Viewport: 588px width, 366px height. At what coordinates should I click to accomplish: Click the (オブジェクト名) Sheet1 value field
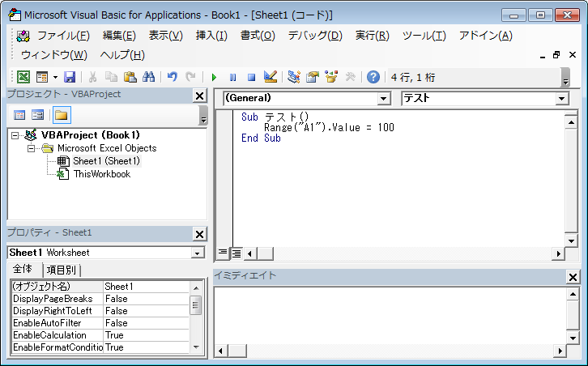147,287
